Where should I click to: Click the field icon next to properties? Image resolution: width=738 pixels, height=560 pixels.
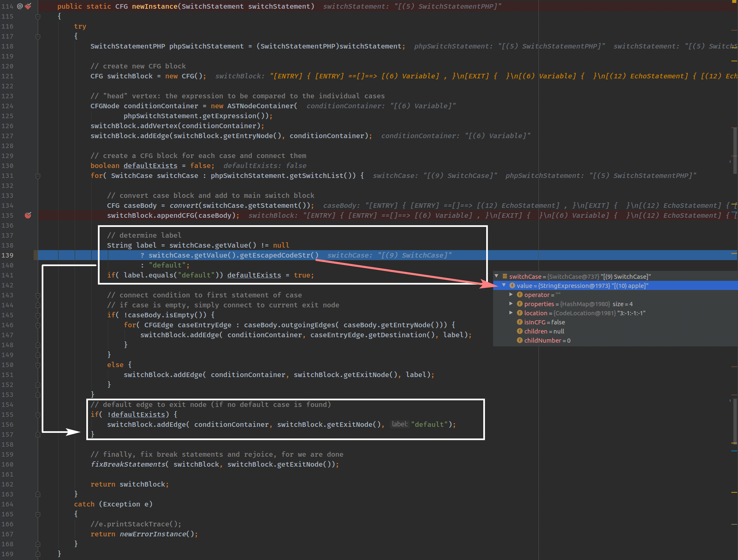tap(520, 303)
